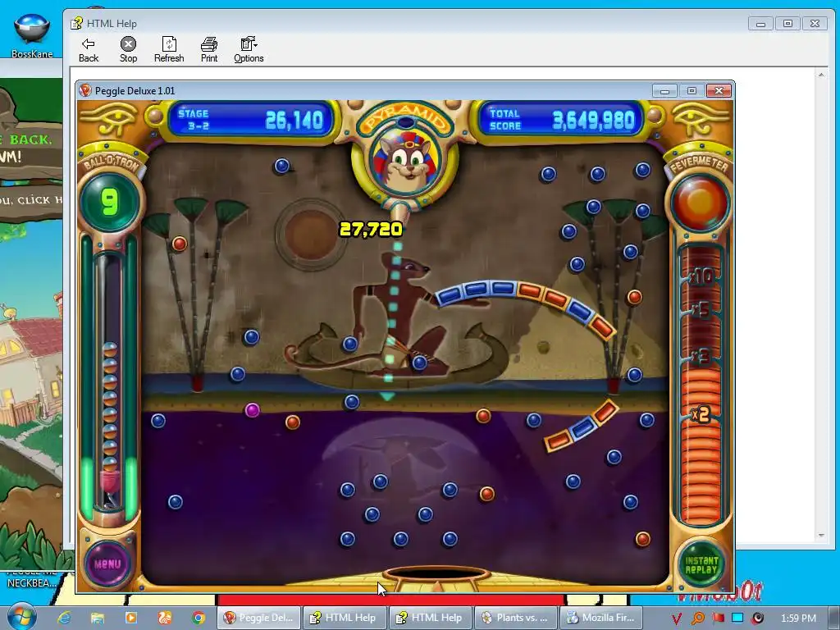Click the x2 mark on the Fever Meter

click(701, 413)
